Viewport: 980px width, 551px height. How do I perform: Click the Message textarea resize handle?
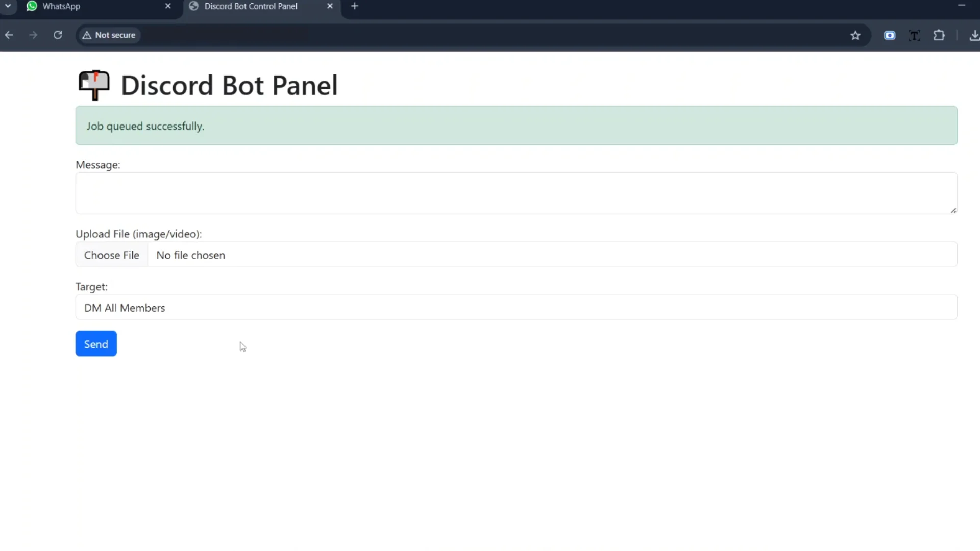[x=953, y=210]
